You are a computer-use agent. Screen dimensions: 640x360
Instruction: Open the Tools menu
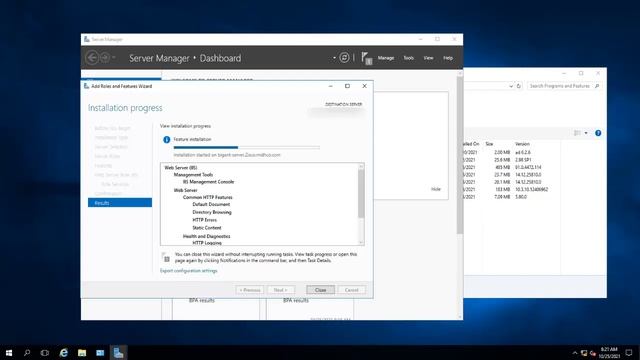pyautogui.click(x=409, y=58)
